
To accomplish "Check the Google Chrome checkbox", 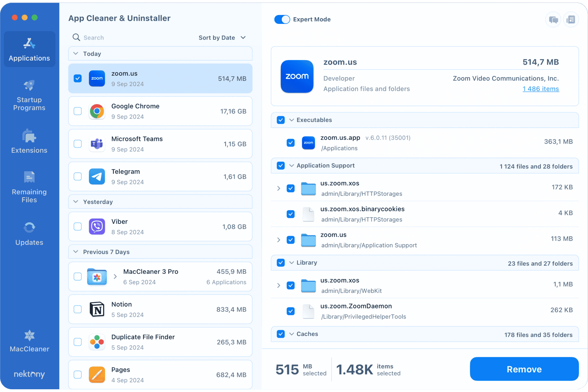I will 78,111.
